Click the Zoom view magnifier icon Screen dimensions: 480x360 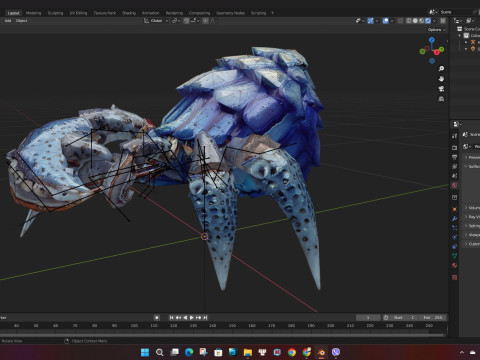pyautogui.click(x=441, y=69)
